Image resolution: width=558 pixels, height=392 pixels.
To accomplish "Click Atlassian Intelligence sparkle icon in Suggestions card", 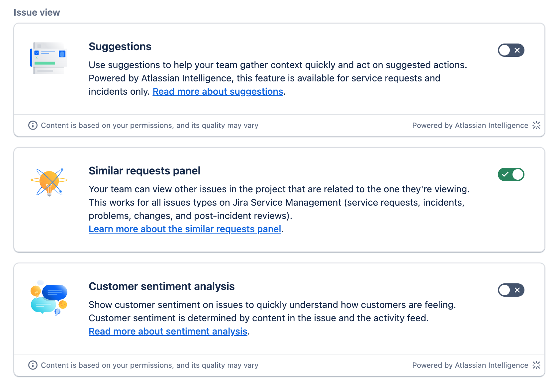I will [x=536, y=125].
